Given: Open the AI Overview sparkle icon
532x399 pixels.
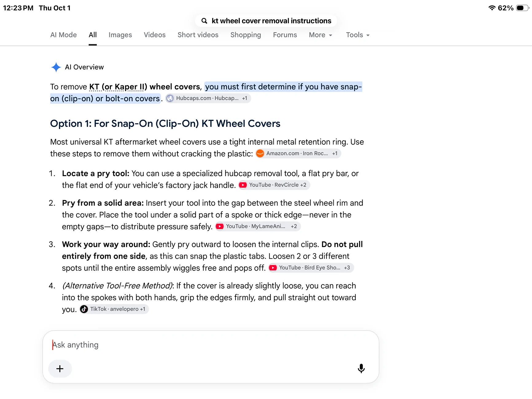Looking at the screenshot, I should 56,67.
